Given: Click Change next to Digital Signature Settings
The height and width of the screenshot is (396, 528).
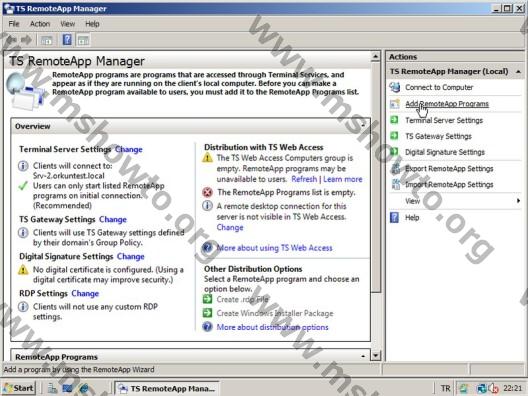Looking at the screenshot, I should 131,257.
